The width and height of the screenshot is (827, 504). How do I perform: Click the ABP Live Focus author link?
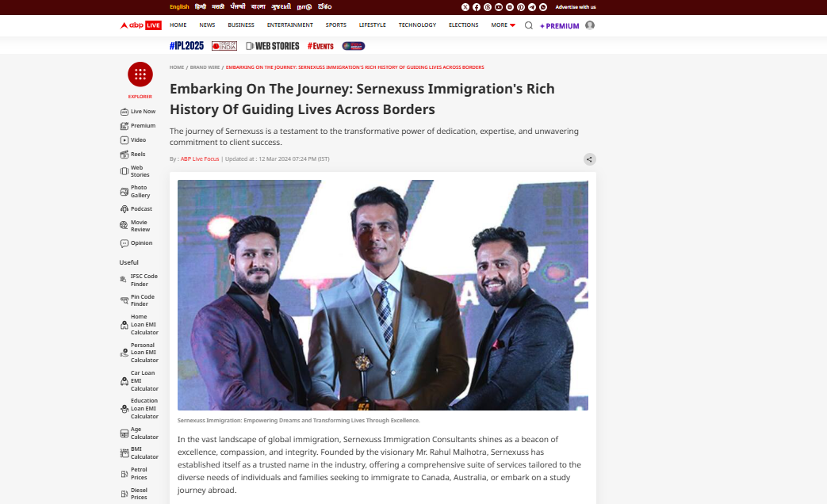(200, 159)
